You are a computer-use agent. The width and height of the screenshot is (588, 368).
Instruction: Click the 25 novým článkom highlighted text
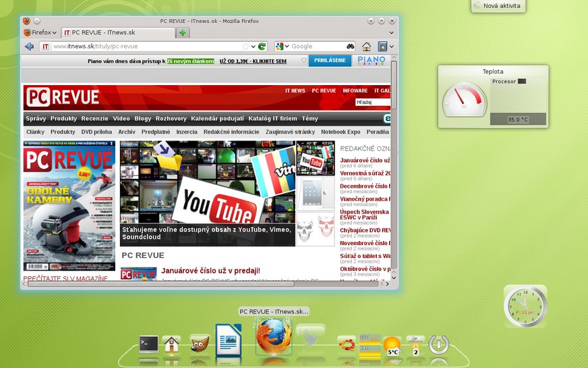click(191, 61)
